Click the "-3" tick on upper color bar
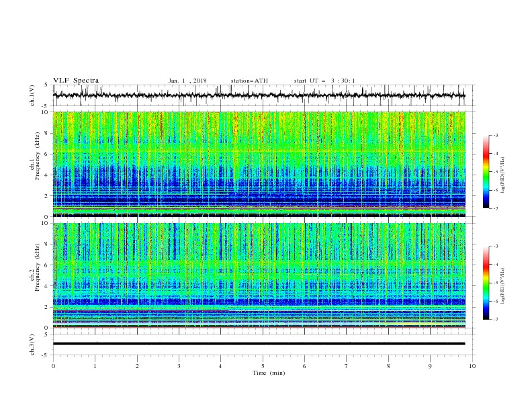Screen dimensions: 532x411 (x=496, y=135)
